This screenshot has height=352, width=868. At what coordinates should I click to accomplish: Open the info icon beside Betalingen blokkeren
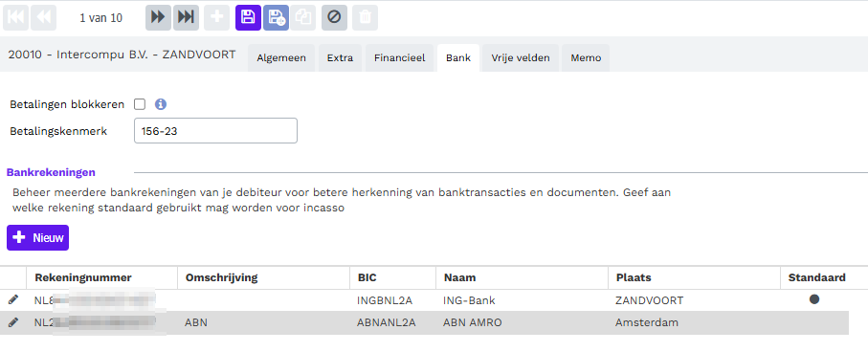[x=161, y=104]
